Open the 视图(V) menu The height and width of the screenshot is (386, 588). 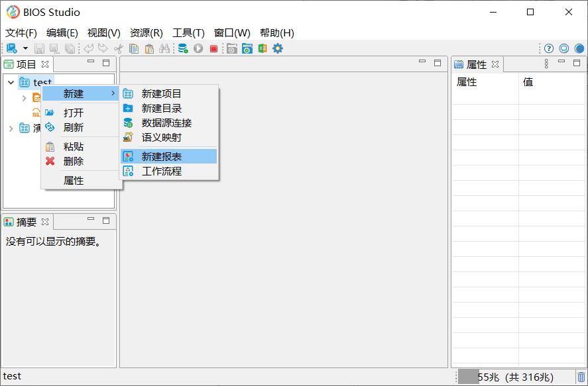(104, 33)
